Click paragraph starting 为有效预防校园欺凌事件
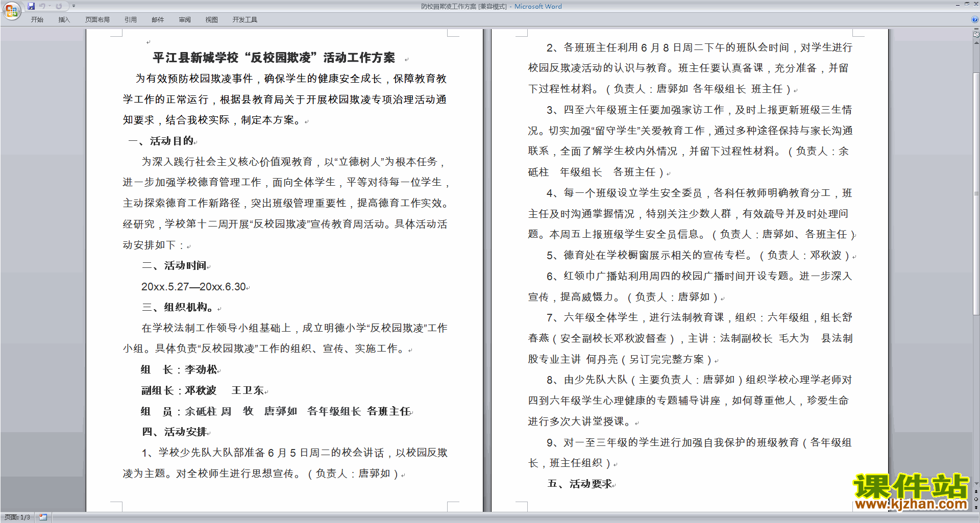The image size is (980, 523). [285, 99]
